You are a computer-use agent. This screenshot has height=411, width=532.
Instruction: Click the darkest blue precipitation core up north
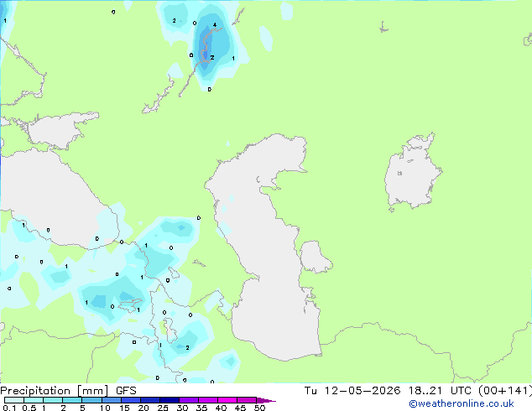[206, 44]
